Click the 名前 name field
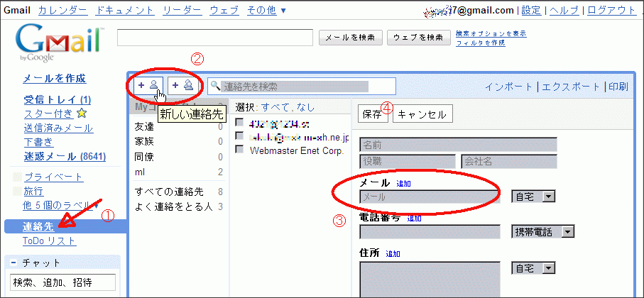The width and height of the screenshot is (644, 298). [x=458, y=145]
